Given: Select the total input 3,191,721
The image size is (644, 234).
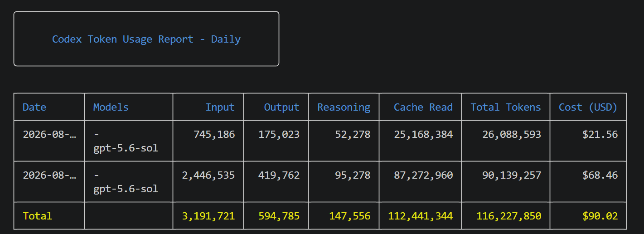Looking at the screenshot, I should pos(208,216).
